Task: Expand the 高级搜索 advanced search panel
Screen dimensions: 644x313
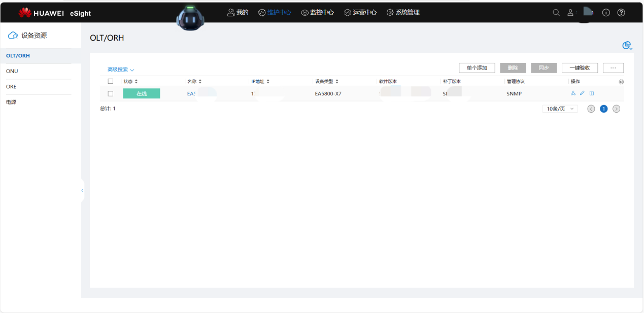Action: [x=118, y=69]
